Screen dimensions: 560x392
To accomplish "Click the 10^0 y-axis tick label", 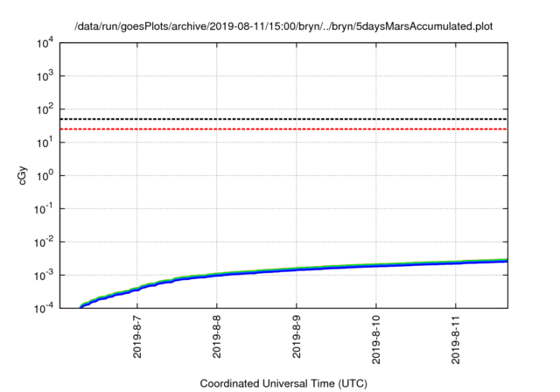I will (x=45, y=176).
